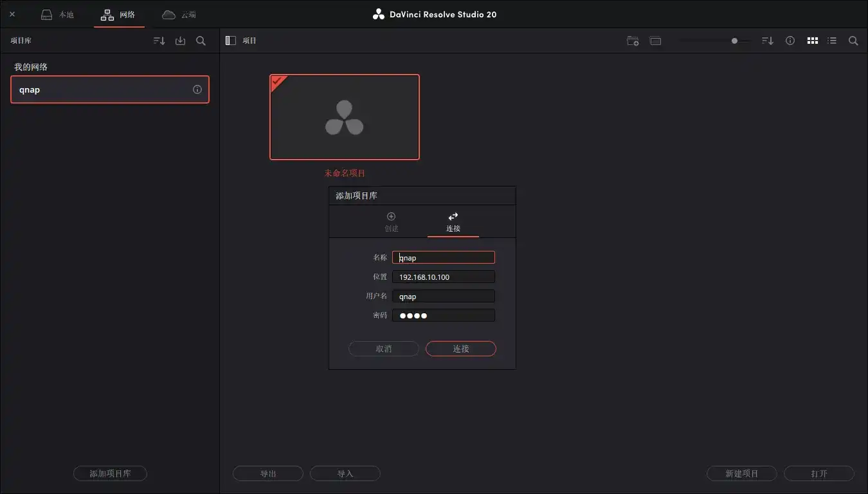Select the 未命名项目 thumbnail

tap(344, 116)
